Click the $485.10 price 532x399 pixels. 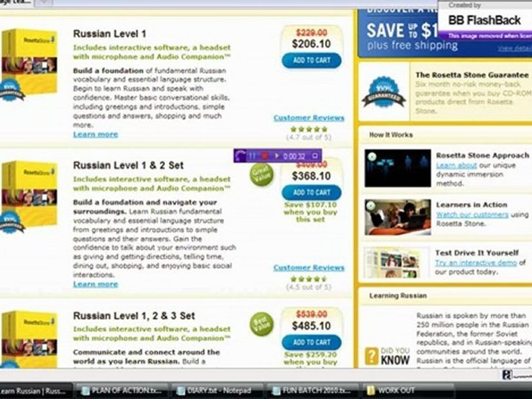pyautogui.click(x=311, y=326)
